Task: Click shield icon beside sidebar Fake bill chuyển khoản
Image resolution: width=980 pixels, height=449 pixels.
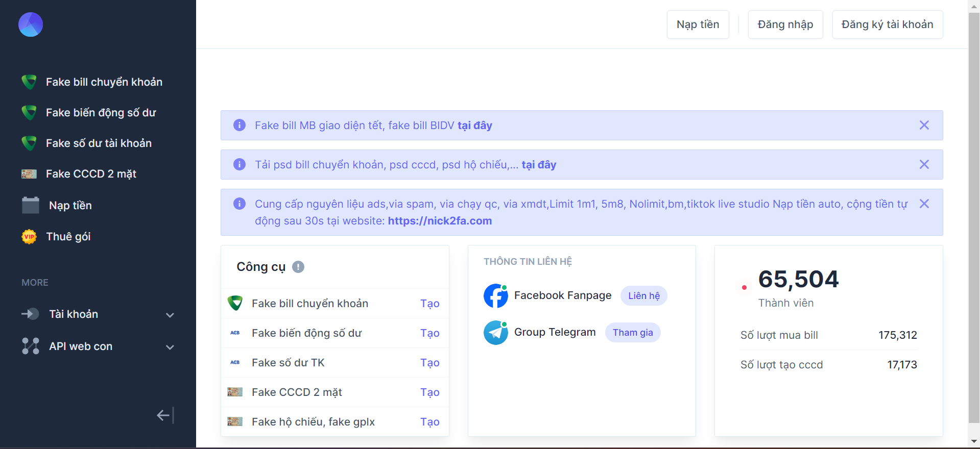Action: [29, 82]
